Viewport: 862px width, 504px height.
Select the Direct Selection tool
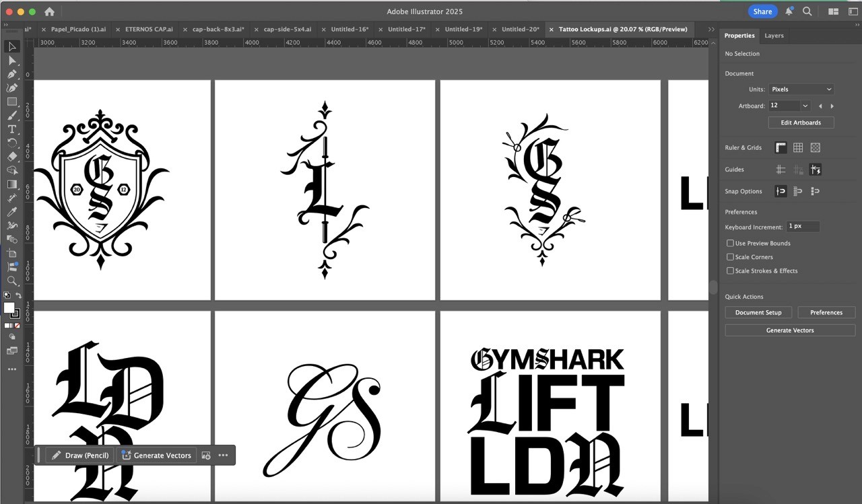click(x=12, y=61)
